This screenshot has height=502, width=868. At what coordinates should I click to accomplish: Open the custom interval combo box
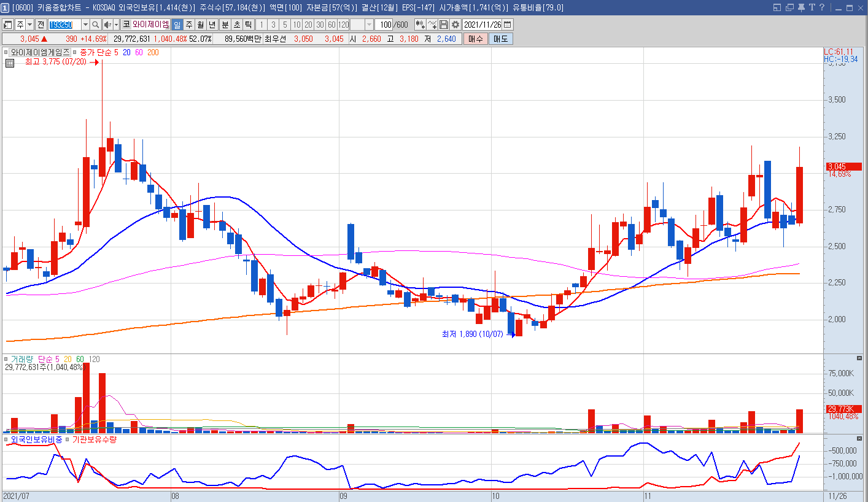point(362,25)
